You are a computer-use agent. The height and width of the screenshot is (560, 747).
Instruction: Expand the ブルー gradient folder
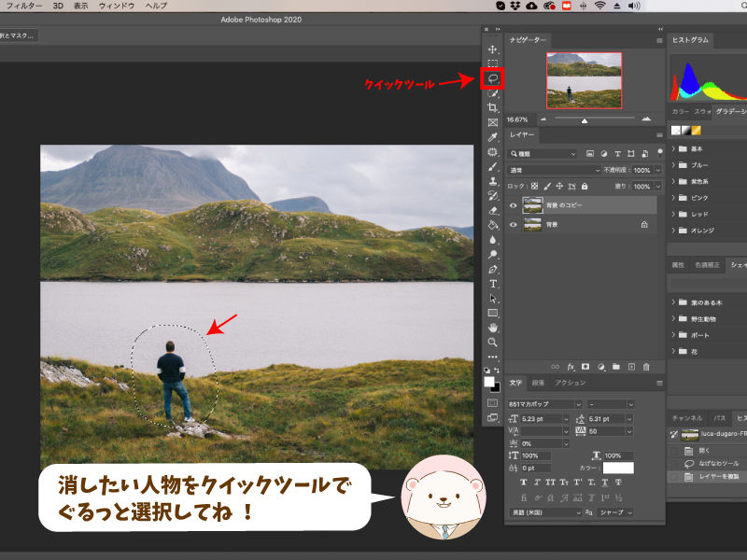click(x=673, y=165)
